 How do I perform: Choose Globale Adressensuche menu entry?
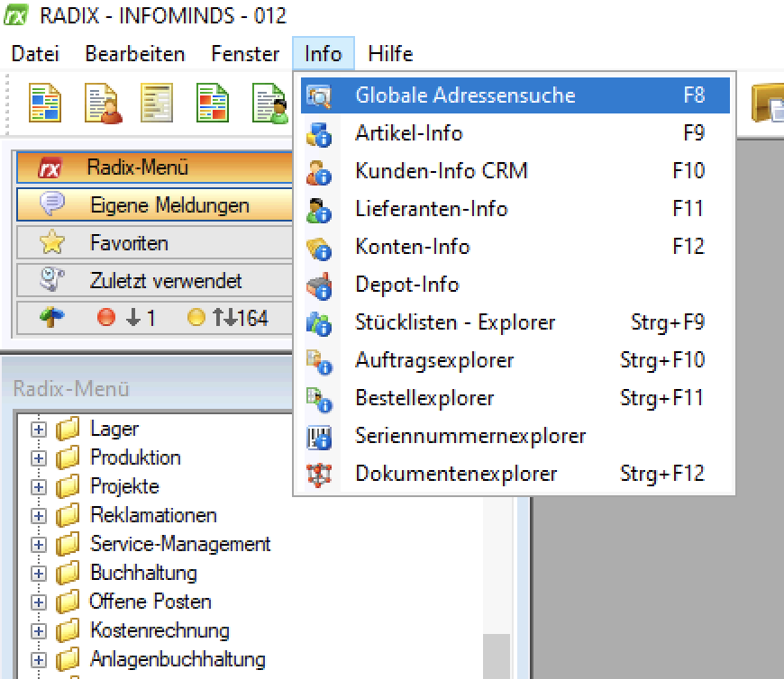click(x=515, y=95)
